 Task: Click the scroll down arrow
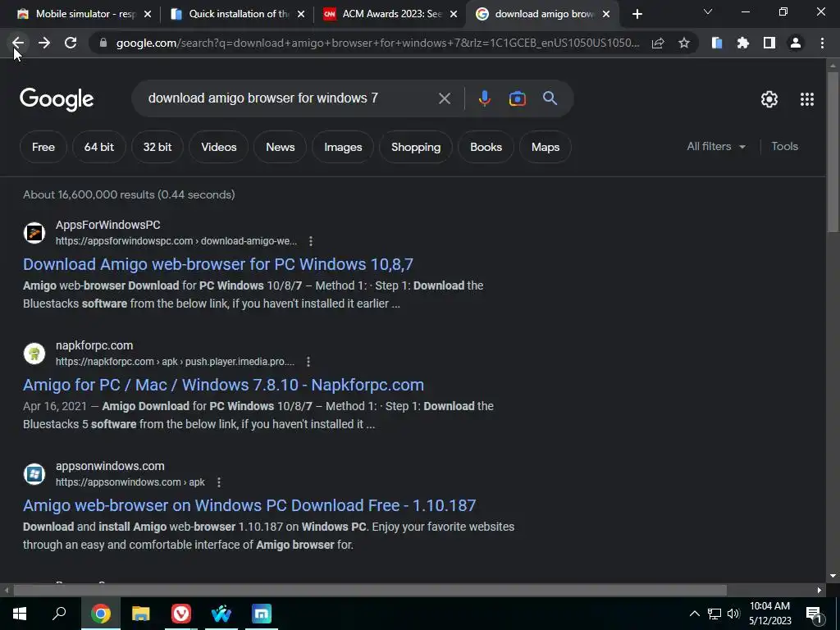pyautogui.click(x=833, y=577)
